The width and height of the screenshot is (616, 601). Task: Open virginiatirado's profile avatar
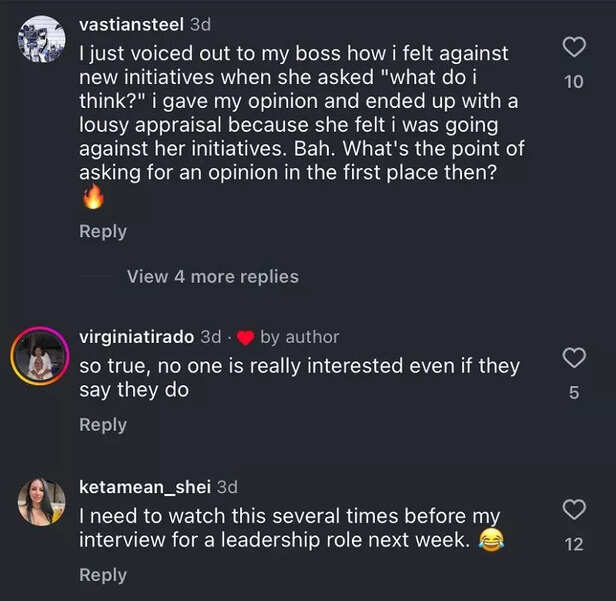[40, 354]
